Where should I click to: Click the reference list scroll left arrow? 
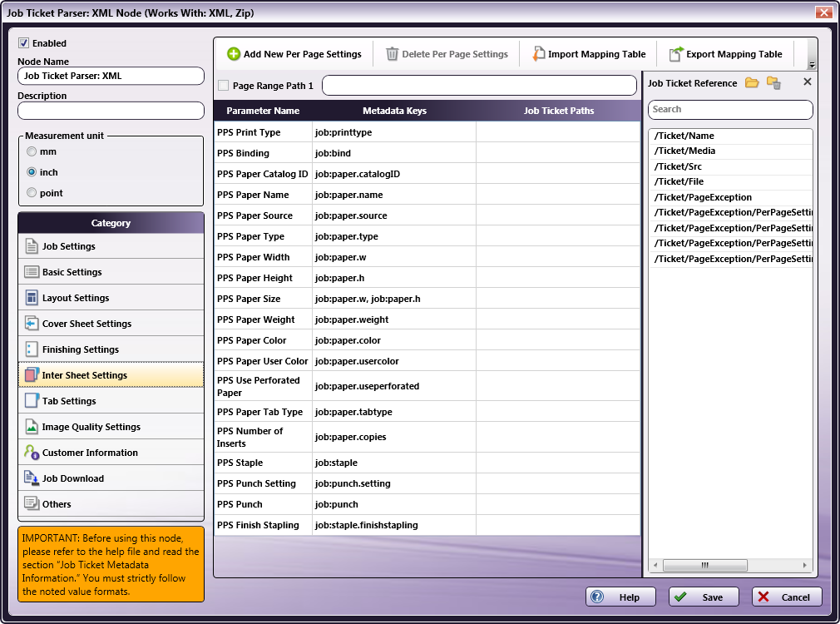pyautogui.click(x=655, y=565)
